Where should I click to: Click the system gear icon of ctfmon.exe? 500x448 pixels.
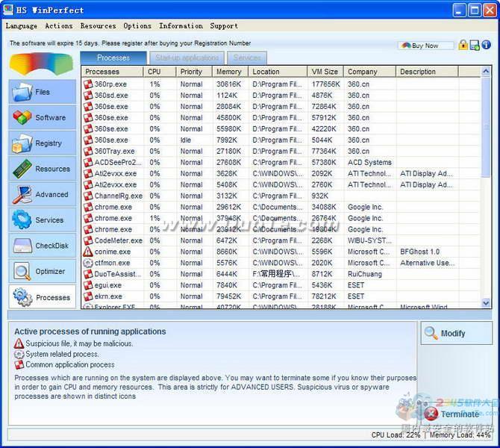tap(88, 263)
